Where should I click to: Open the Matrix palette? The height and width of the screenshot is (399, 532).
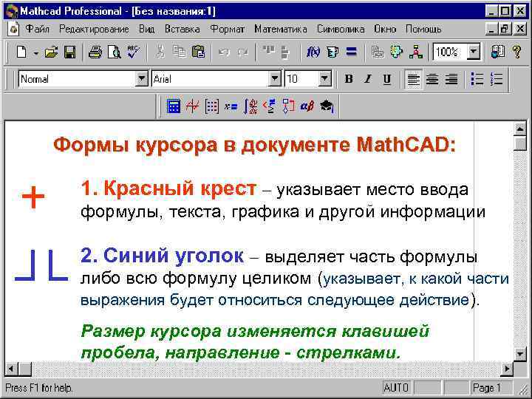pos(212,106)
